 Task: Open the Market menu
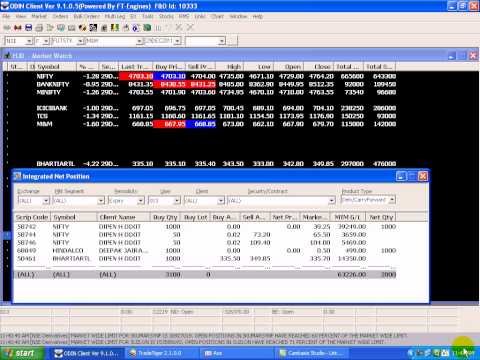tap(39, 16)
